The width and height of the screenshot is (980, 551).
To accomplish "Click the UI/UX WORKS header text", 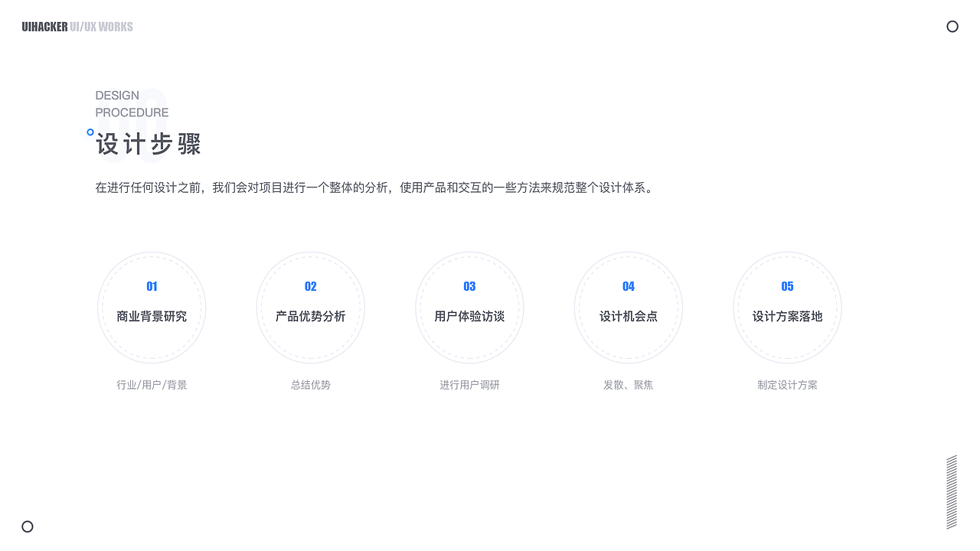I will (x=101, y=27).
